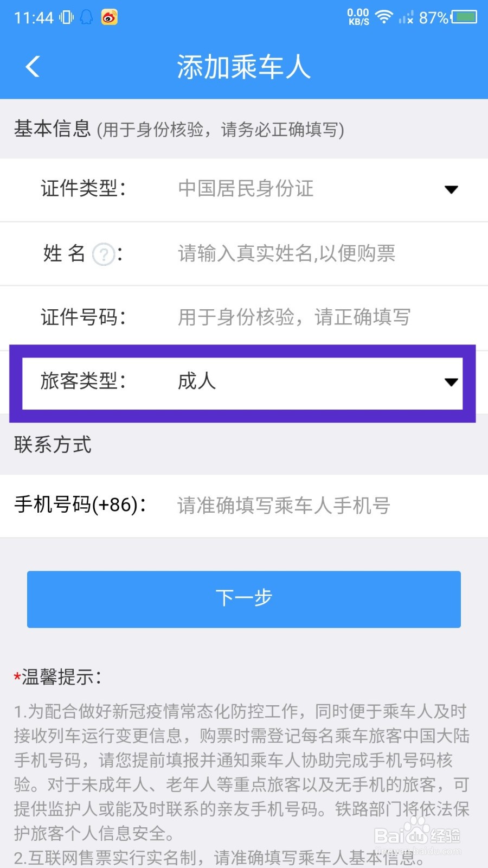Viewport: 488px width, 868px height.
Task: Tap the back arrow icon
Action: 33,67
